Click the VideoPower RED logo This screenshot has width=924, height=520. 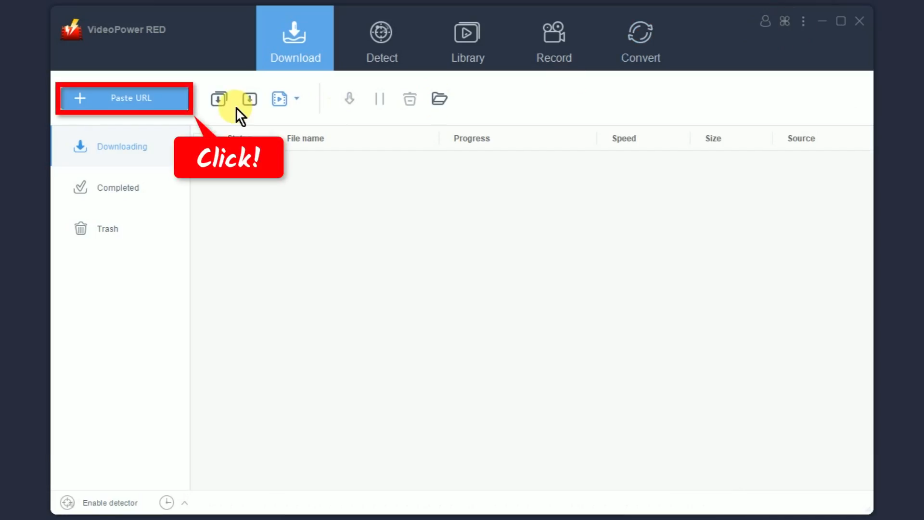click(71, 29)
